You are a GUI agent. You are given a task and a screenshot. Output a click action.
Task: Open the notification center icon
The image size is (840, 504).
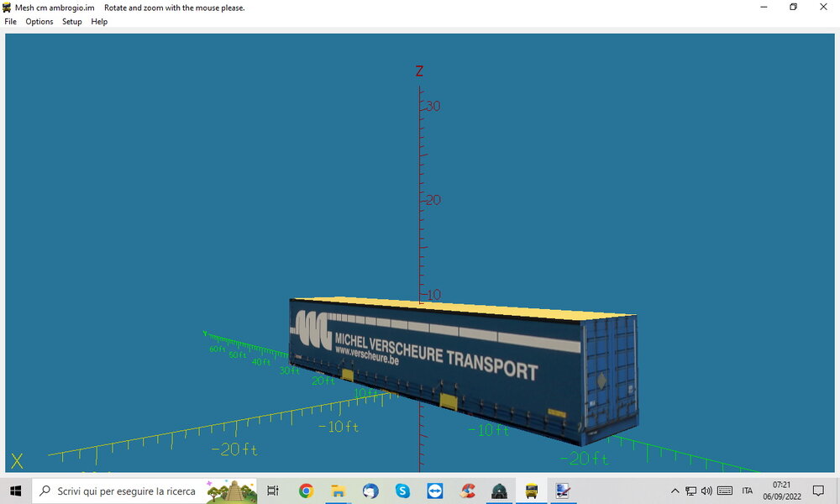[x=818, y=491]
